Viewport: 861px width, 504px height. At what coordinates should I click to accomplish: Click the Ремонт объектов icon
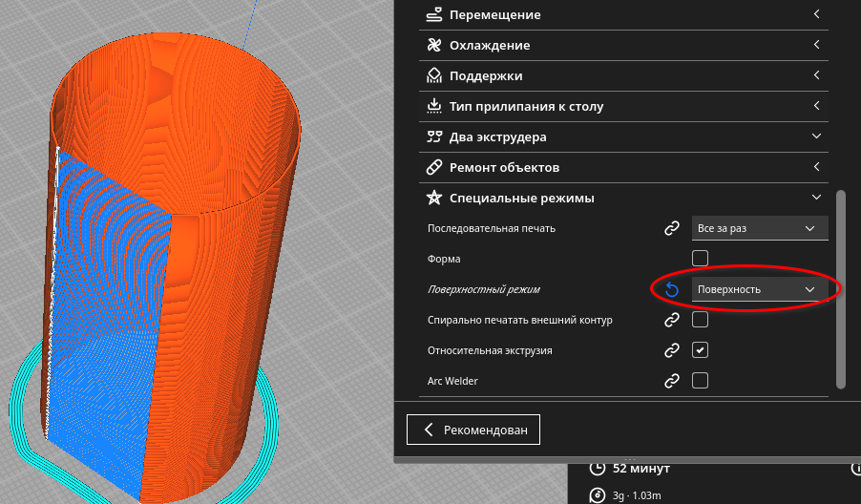point(433,167)
